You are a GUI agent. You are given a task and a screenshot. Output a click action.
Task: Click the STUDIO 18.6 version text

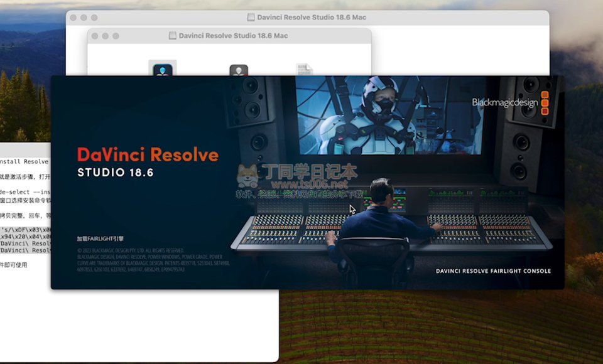(115, 173)
